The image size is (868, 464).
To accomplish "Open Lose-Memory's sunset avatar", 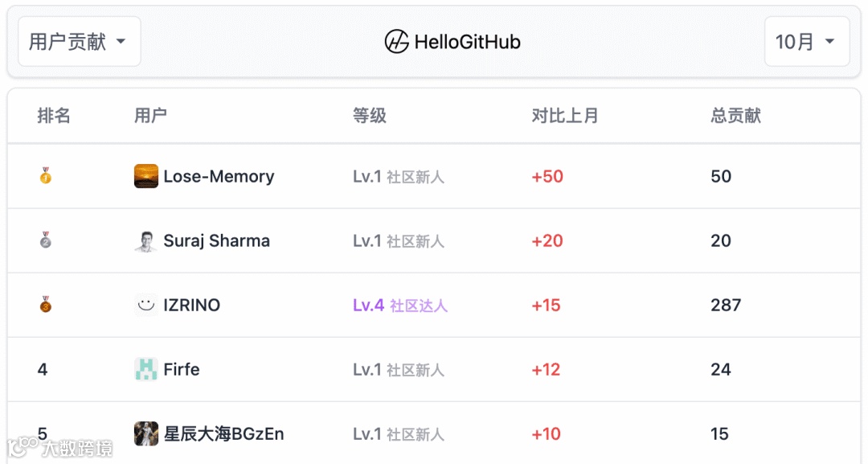I will click(x=146, y=176).
